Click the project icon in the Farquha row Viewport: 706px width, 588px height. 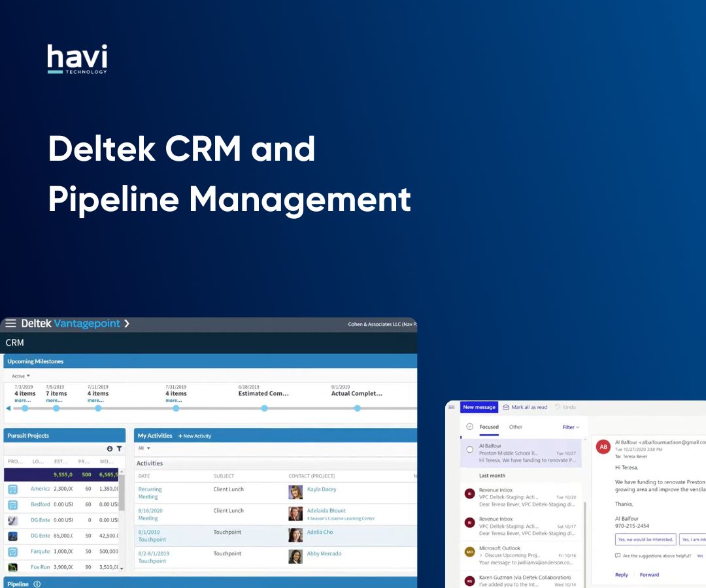(x=12, y=551)
